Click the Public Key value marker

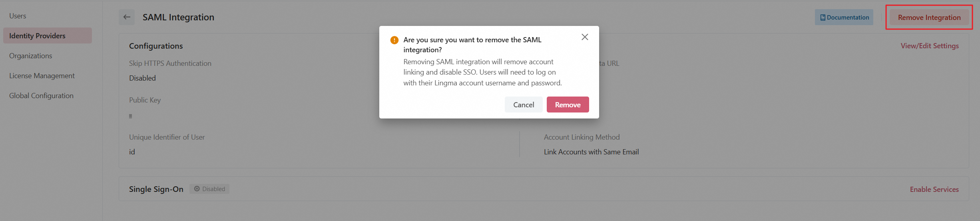point(131,116)
